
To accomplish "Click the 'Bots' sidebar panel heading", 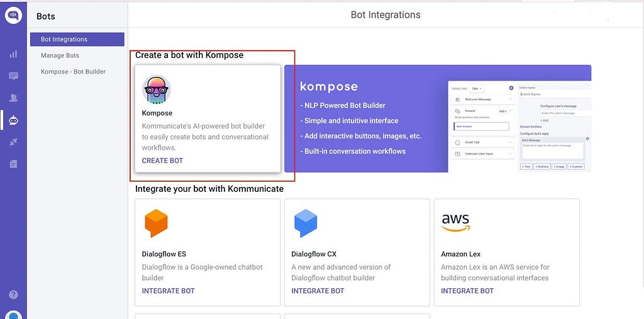I will [x=45, y=17].
